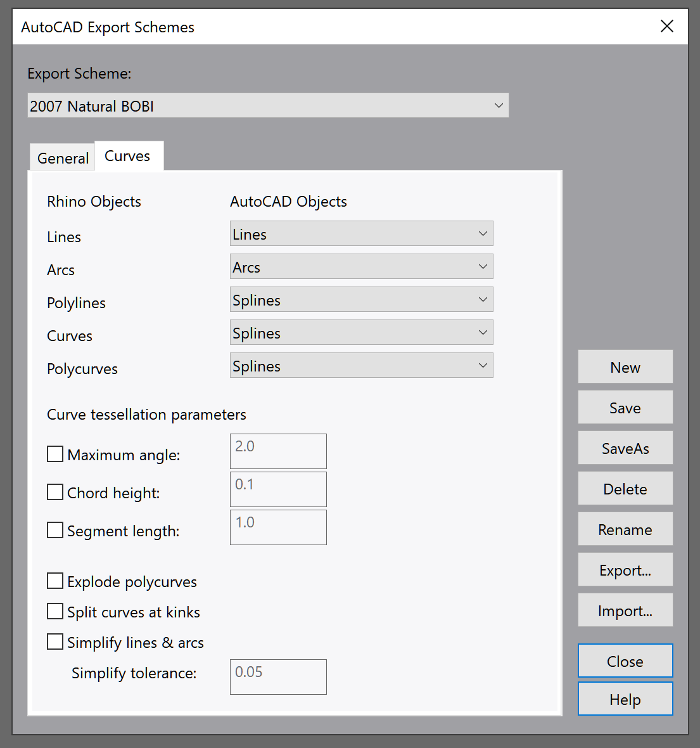Viewport: 700px width, 748px height.
Task: Open the Arcs AutoCAD object dropdown
Action: click(362, 267)
